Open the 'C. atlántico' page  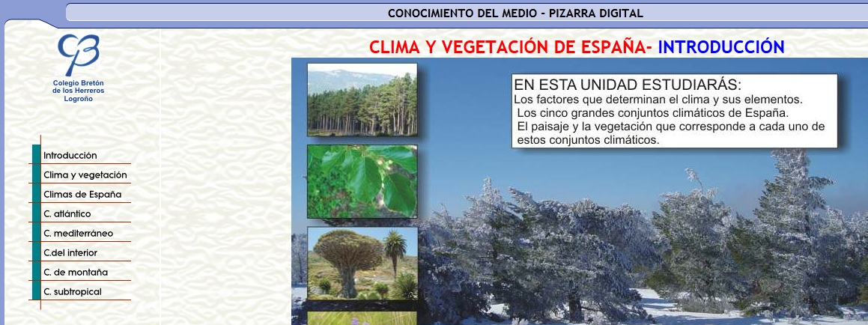67,214
